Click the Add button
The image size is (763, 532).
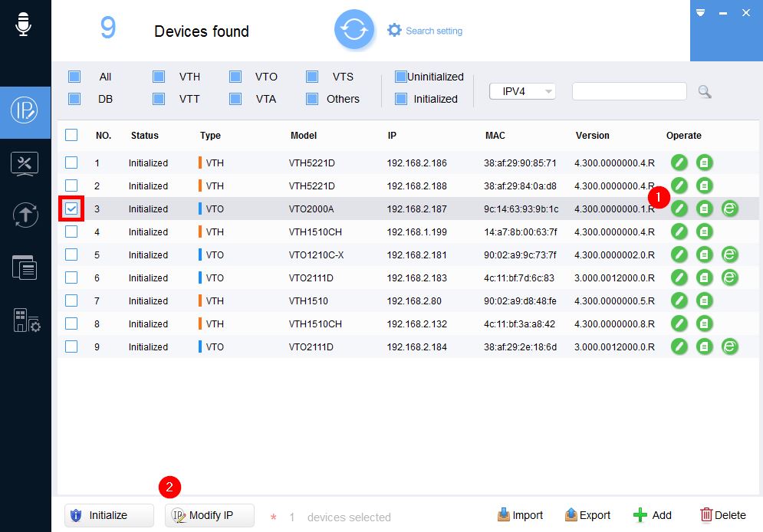652,515
